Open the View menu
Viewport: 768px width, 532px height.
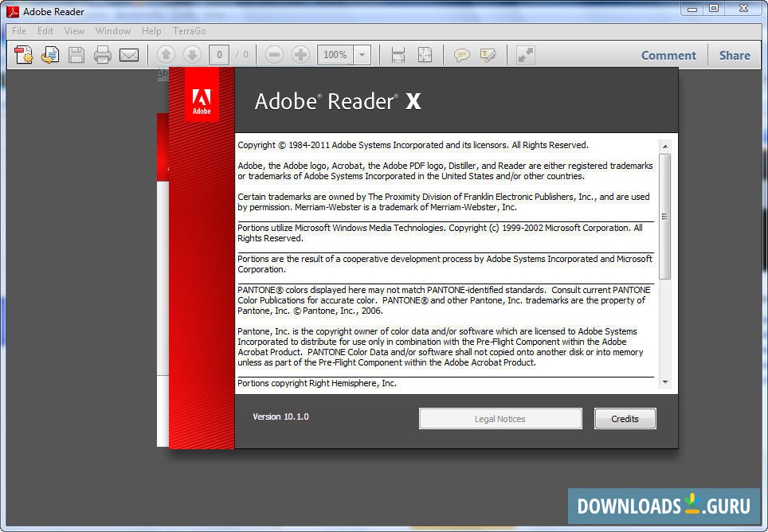[74, 31]
